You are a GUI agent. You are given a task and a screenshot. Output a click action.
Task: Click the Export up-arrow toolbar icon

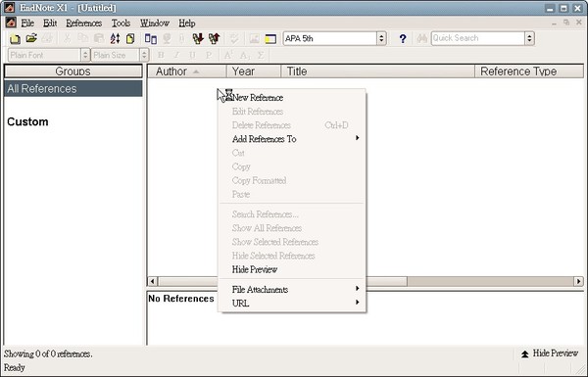[214, 38]
